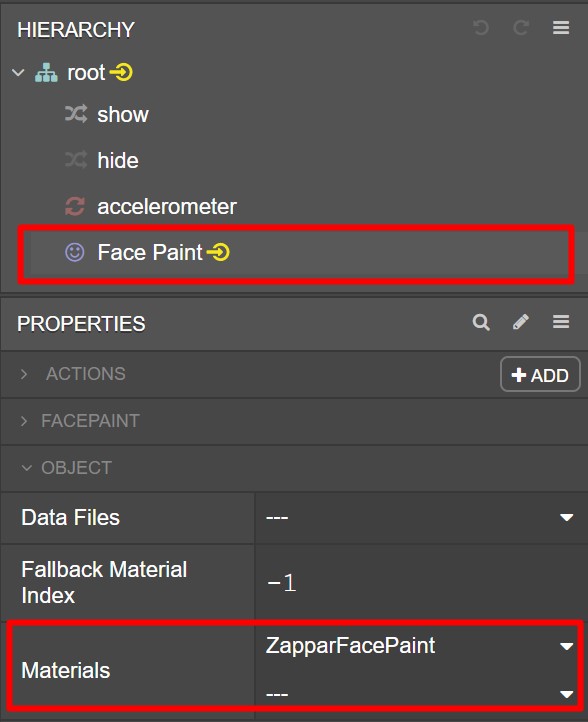
Task: Collapse the root node chevron
Action: pyautogui.click(x=18, y=73)
